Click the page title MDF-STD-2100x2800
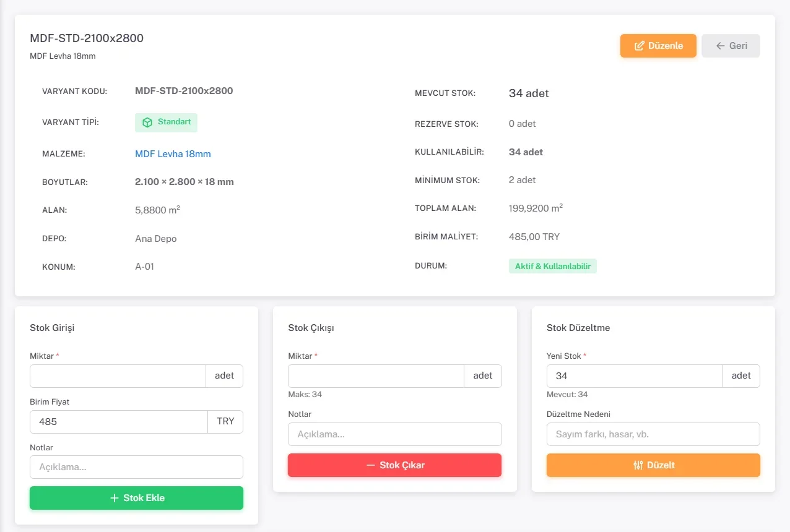Image resolution: width=790 pixels, height=532 pixels. 87,38
